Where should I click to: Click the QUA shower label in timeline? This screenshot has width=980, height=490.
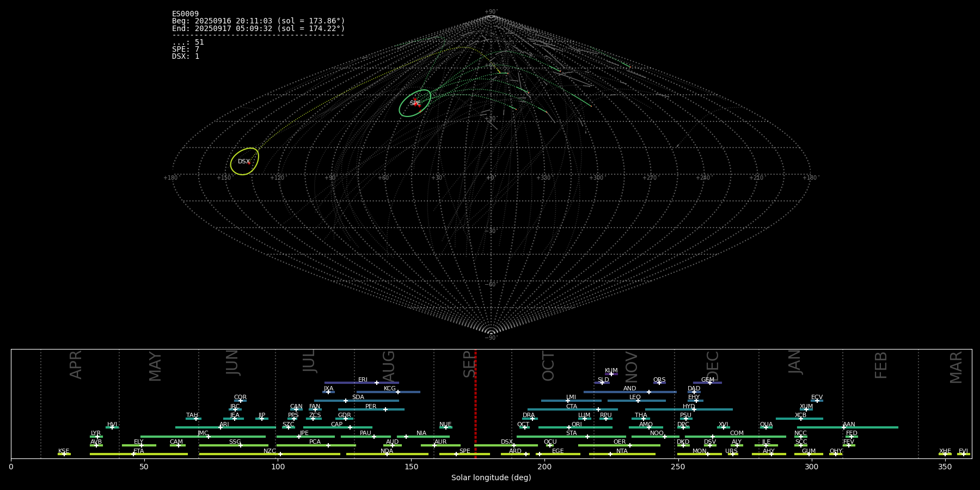(x=766, y=425)
